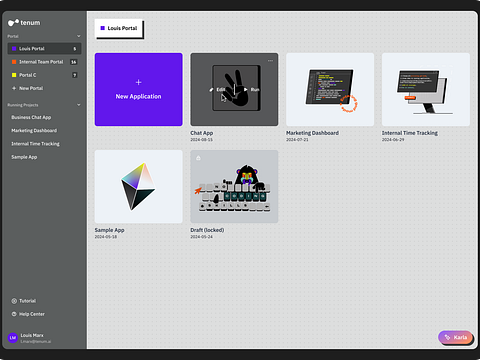Click the Tutorial icon in sidebar
This screenshot has width=480, height=360.
click(x=14, y=301)
